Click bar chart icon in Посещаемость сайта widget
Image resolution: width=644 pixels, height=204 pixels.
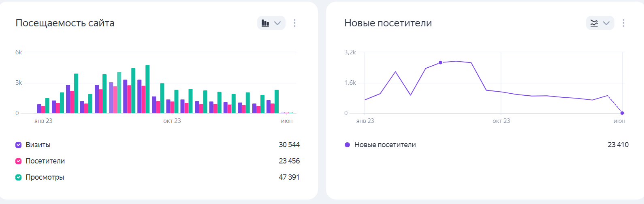coord(265,23)
